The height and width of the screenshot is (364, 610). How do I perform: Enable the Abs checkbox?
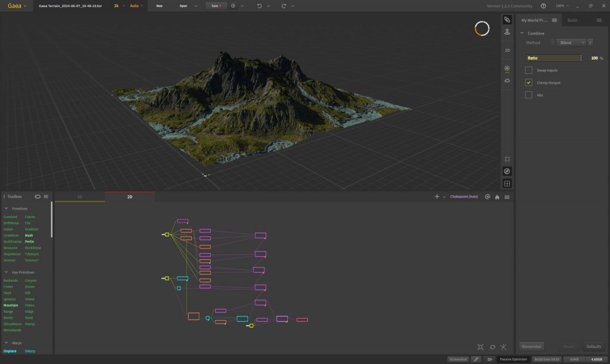coord(529,95)
